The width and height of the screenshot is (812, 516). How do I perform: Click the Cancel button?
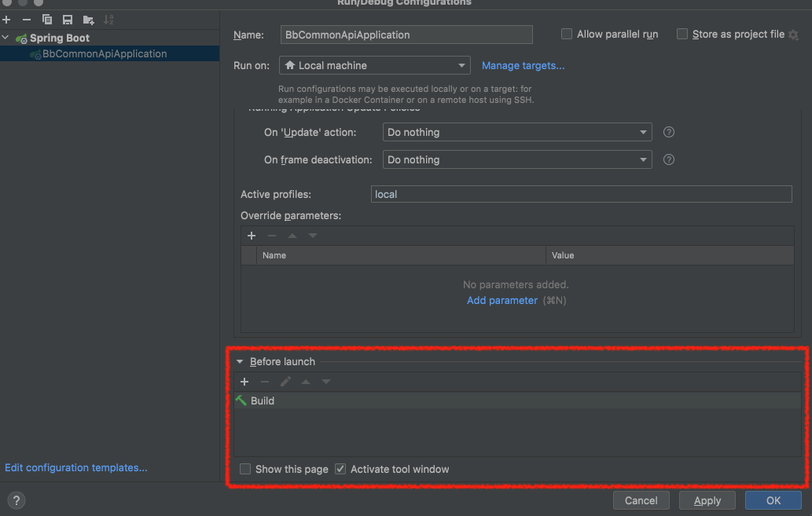(641, 500)
